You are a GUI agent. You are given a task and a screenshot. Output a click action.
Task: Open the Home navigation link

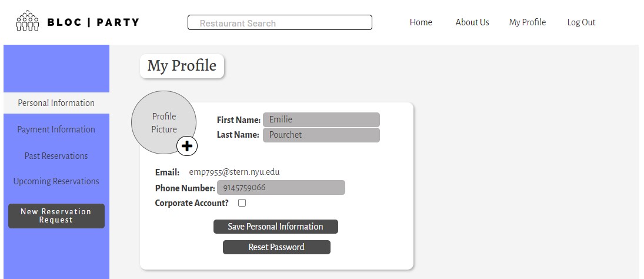tap(421, 22)
